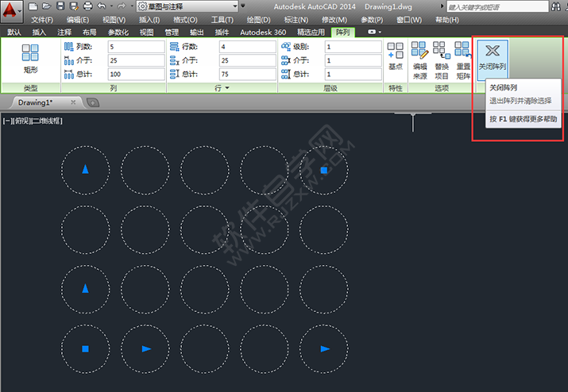Click the viewport controls label [-][俯视][二维线框]

point(33,121)
